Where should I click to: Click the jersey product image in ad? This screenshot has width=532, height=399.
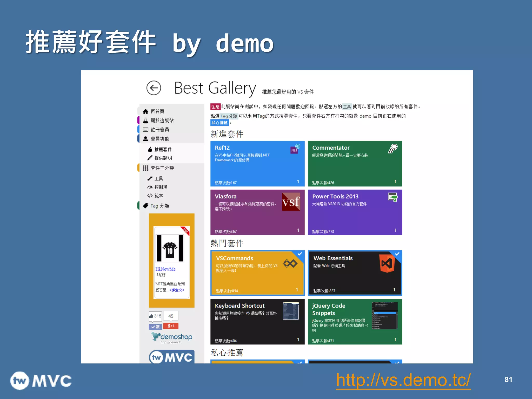[170, 248]
